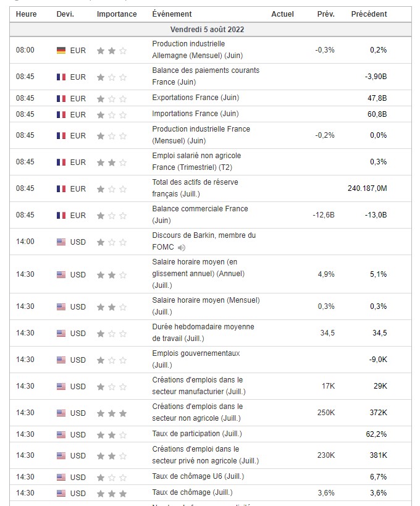
Task: Select the Événement column header
Action: click(172, 14)
